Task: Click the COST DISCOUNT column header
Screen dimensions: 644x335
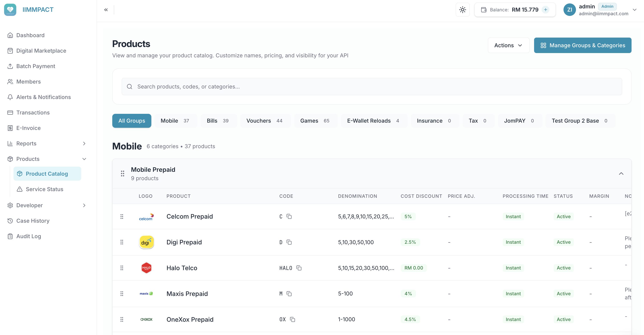Action: tap(421, 196)
